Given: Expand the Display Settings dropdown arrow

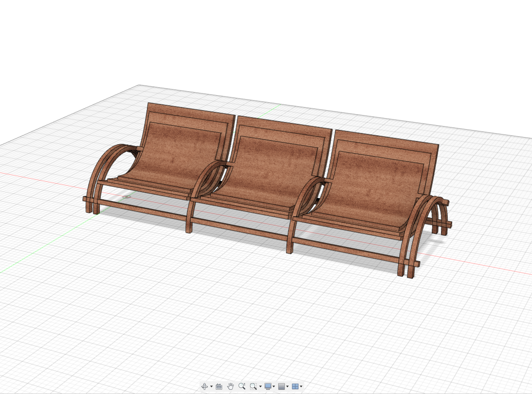Looking at the screenshot, I should point(274,386).
